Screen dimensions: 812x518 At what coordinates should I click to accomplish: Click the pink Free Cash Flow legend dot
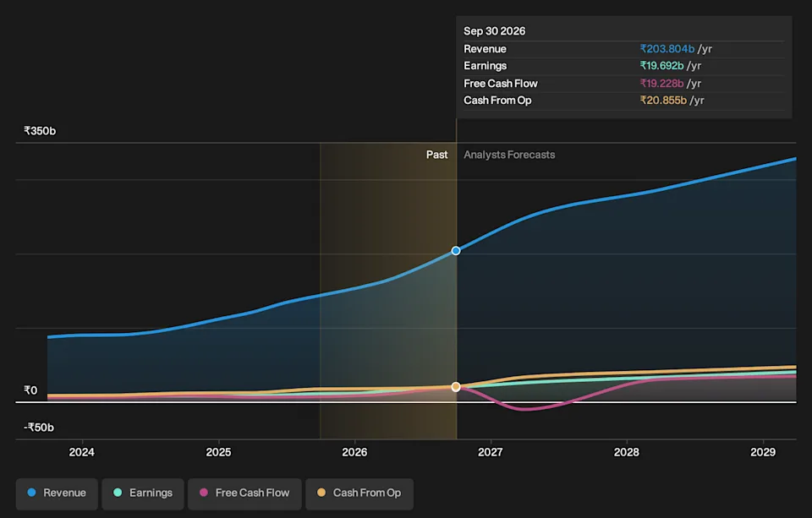[x=204, y=493]
